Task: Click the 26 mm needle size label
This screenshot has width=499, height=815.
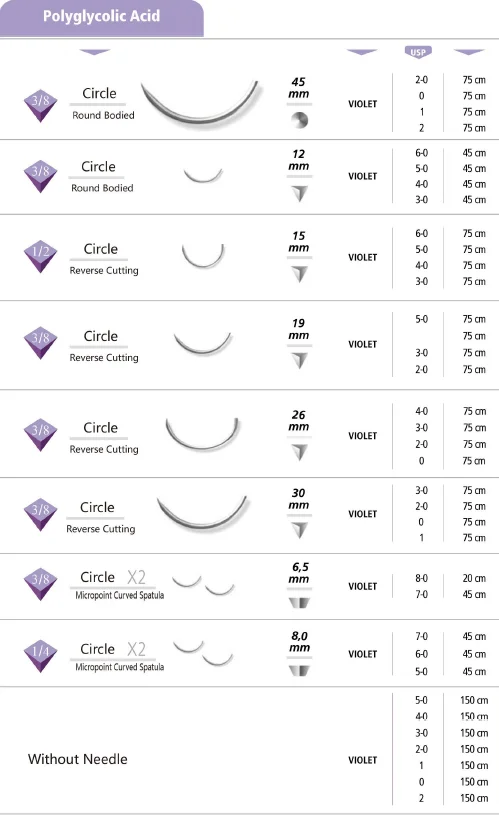Action: point(299,420)
